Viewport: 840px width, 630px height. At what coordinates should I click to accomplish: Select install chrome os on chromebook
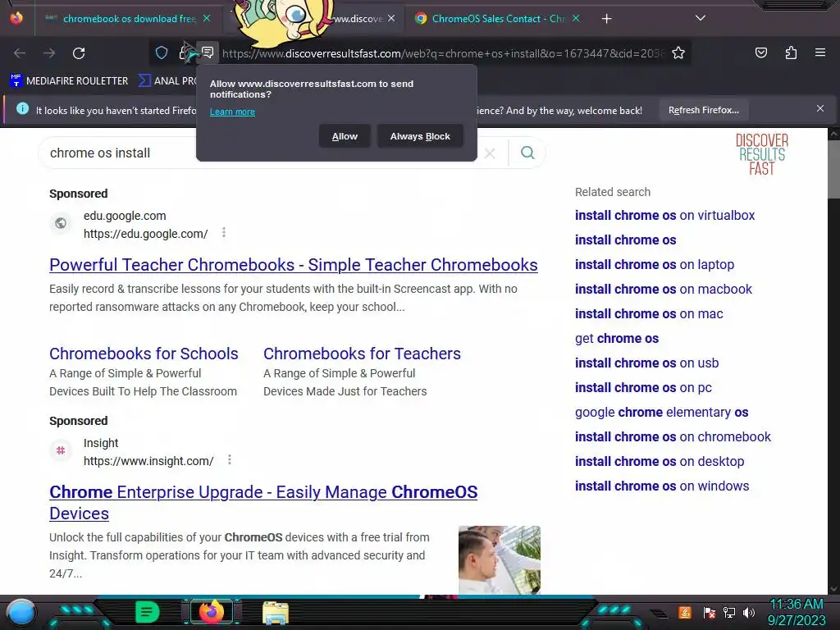[x=673, y=437]
